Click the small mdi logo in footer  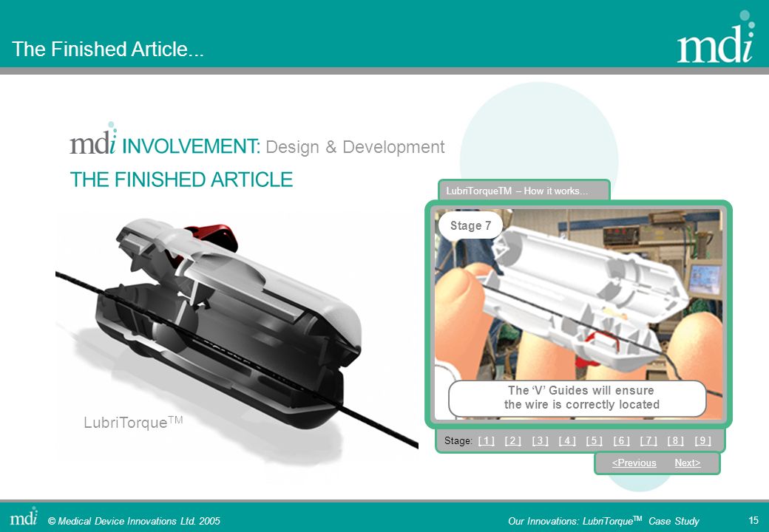[x=24, y=516]
